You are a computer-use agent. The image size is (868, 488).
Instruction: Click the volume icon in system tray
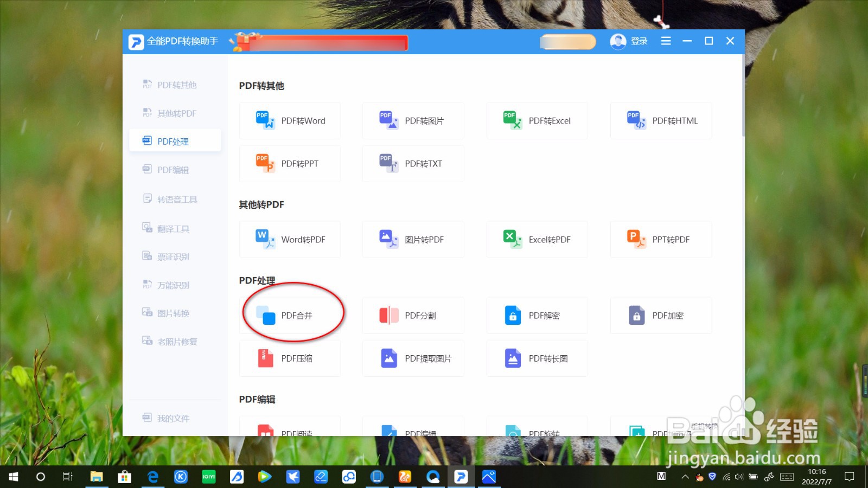tap(739, 477)
